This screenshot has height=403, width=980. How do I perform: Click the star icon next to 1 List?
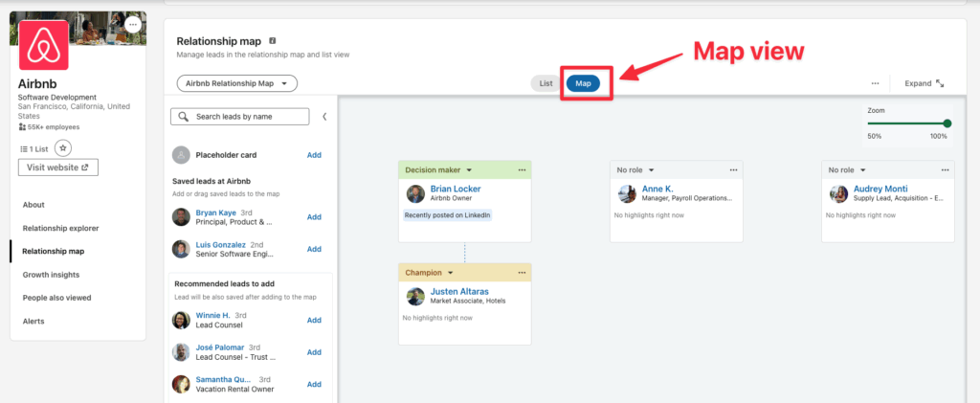(x=63, y=148)
